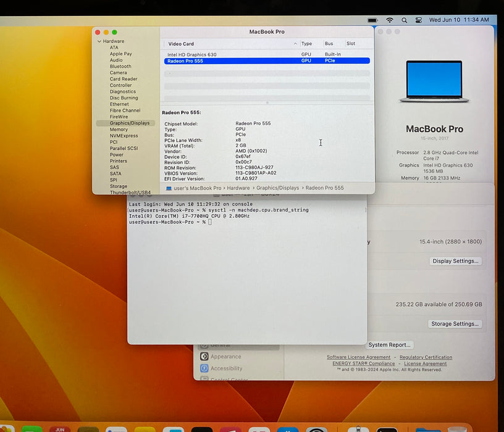Open Appearance in System Settings sidebar
504x432 pixels.
(225, 357)
